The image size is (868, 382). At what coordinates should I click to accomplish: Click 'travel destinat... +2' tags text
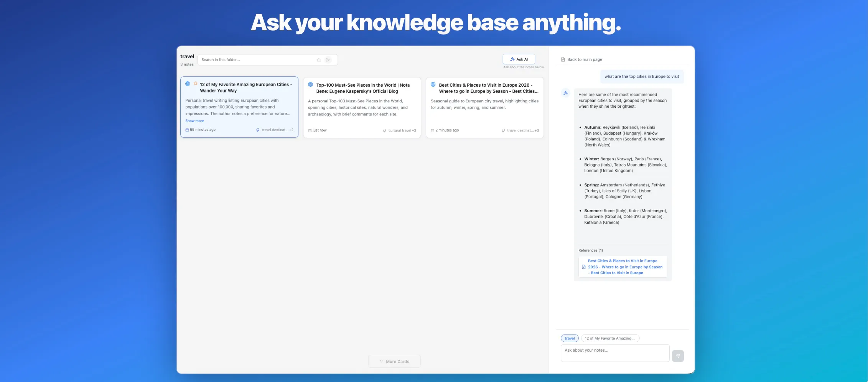277,130
